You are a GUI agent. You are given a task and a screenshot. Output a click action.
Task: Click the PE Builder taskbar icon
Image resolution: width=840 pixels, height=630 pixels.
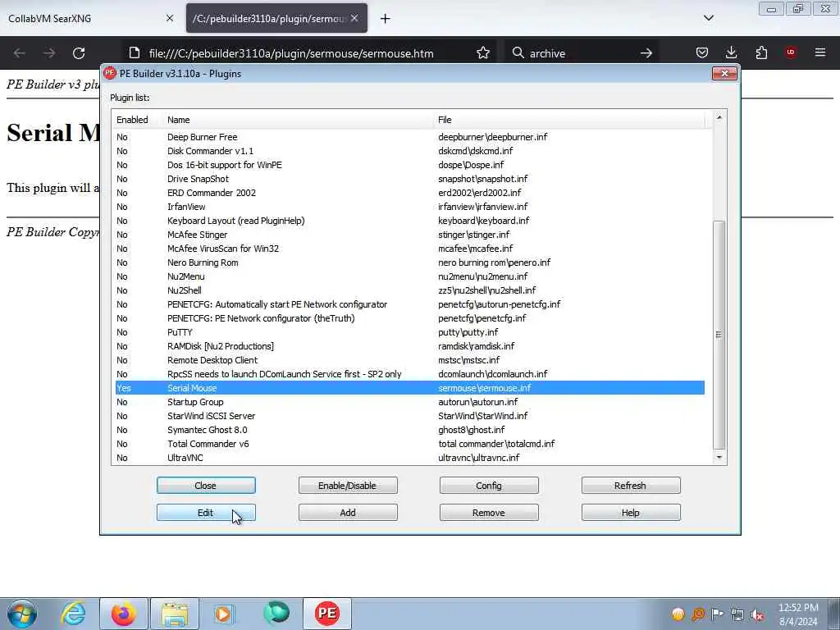pos(326,614)
